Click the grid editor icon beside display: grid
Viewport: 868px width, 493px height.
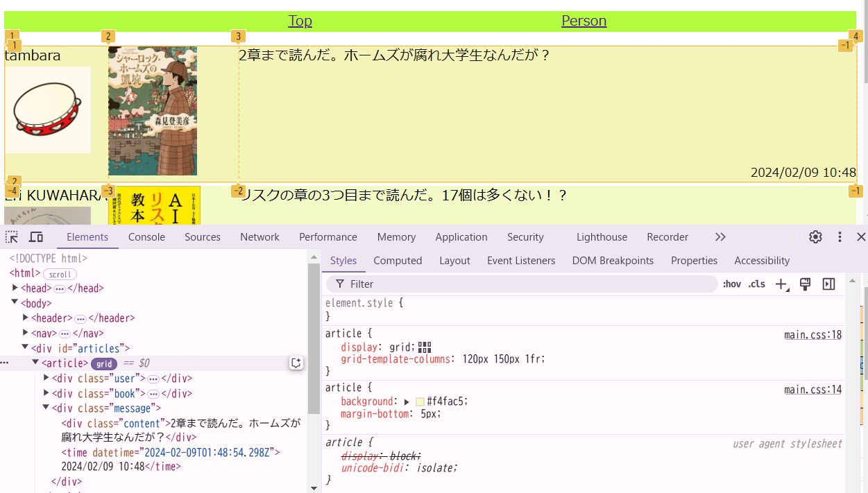pos(425,347)
